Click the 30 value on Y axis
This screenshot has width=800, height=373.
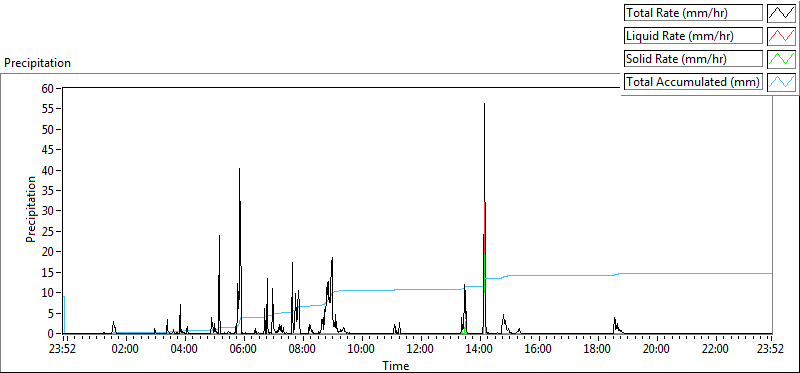[x=47, y=211]
